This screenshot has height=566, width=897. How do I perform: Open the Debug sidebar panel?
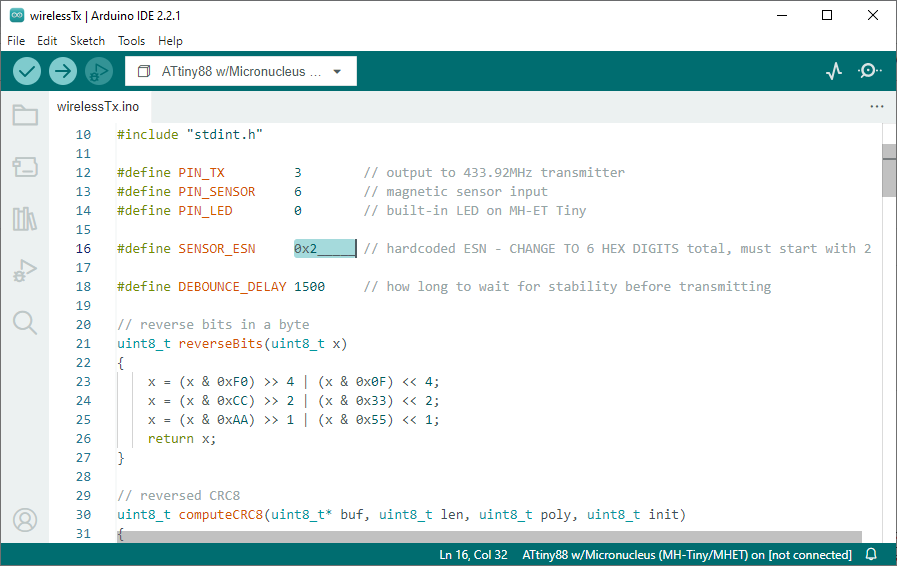[x=25, y=270]
